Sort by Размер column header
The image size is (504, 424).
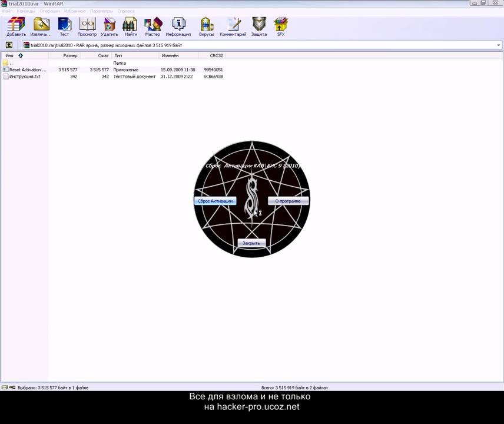(x=64, y=55)
